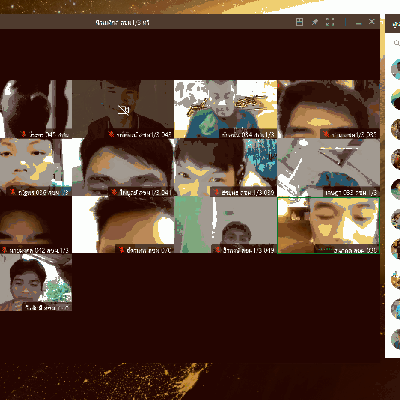
Task: Select video tile of participant 045
Action: pos(123,109)
